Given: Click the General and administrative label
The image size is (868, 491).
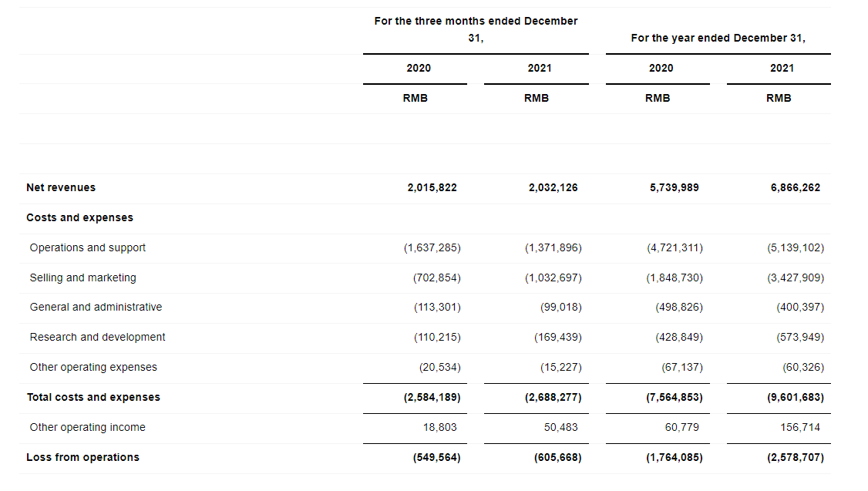Looking at the screenshot, I should (x=96, y=307).
